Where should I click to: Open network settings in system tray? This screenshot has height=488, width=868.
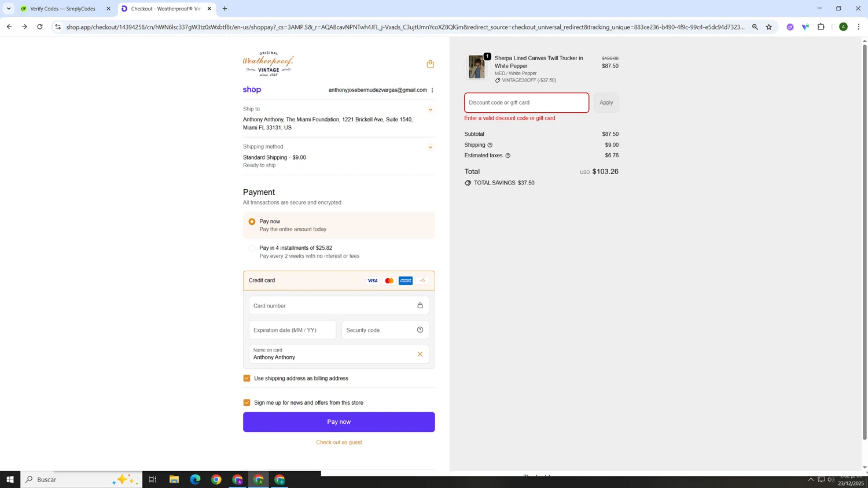pyautogui.click(x=821, y=479)
